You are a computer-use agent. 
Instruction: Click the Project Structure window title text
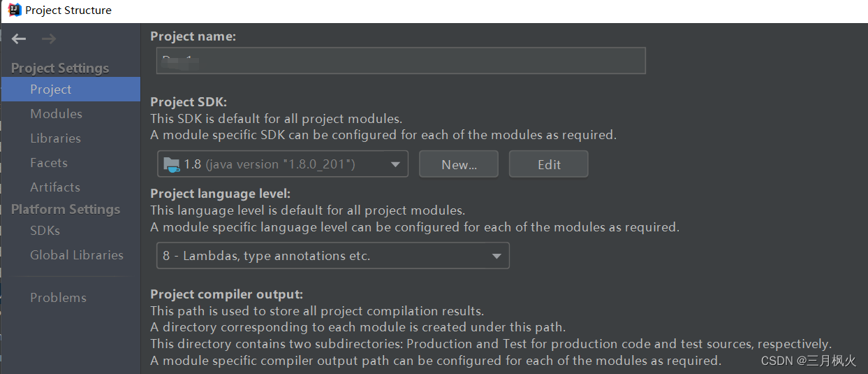pyautogui.click(x=68, y=10)
